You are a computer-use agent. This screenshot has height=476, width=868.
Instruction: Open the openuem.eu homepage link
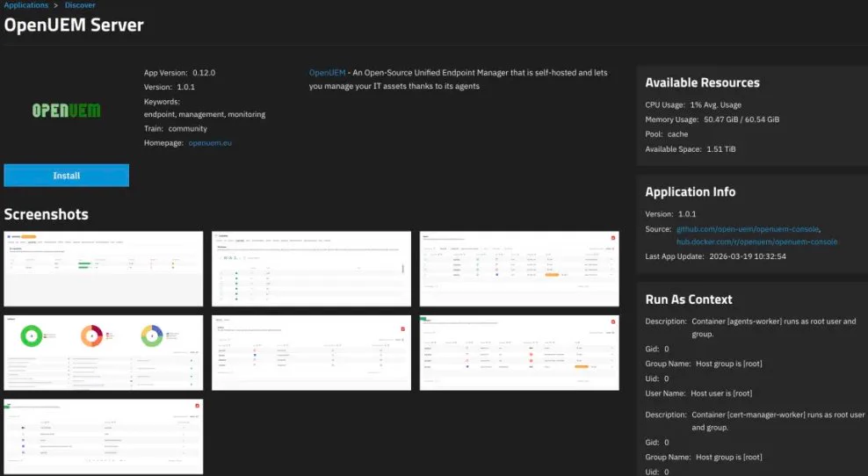point(210,143)
